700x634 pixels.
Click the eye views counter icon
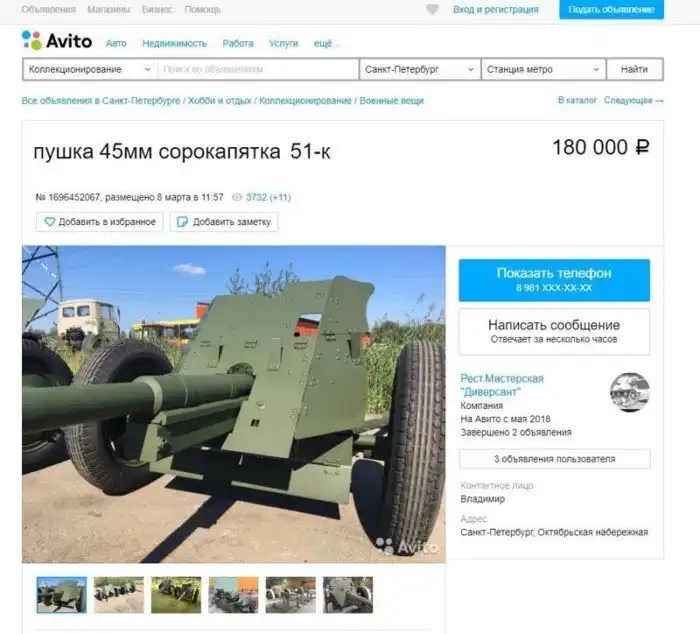237,197
